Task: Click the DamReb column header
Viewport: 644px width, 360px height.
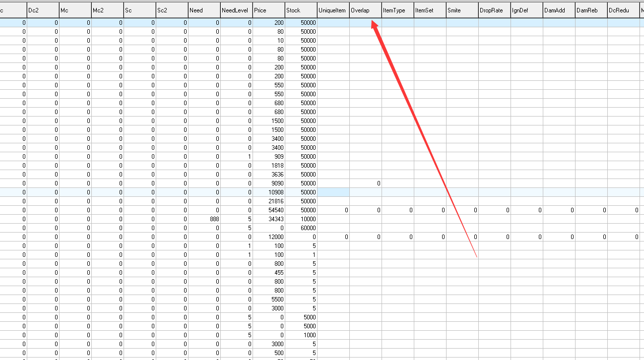Action: pos(591,10)
